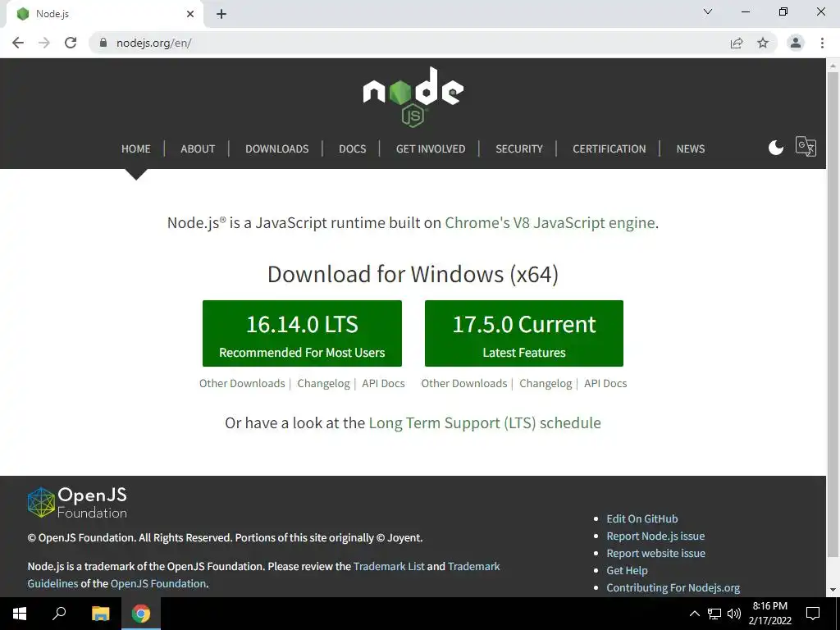Viewport: 840px width, 630px height.
Task: Click the OpenJS Foundation logo
Action: [77, 503]
